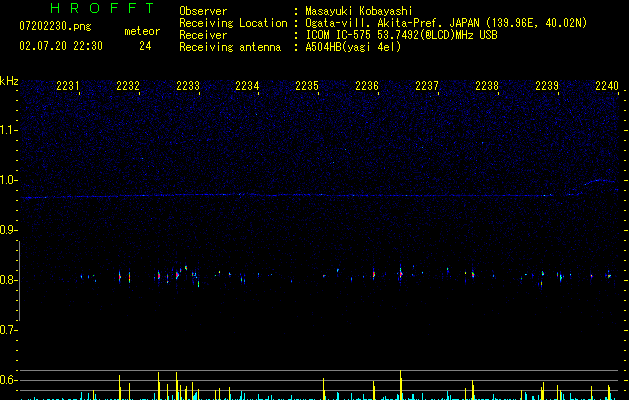The width and height of the screenshot is (629, 400).
Task: Click time marker 2237 on the time axis
Action: 427,85
